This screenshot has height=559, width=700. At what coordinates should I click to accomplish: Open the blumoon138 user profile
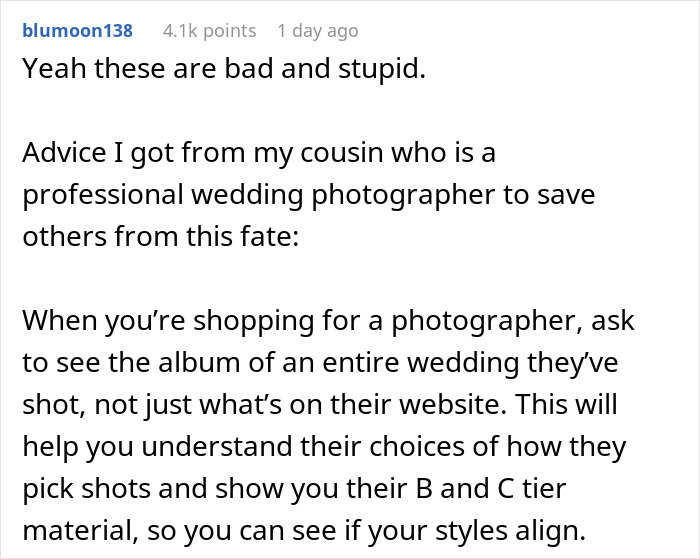(x=76, y=31)
